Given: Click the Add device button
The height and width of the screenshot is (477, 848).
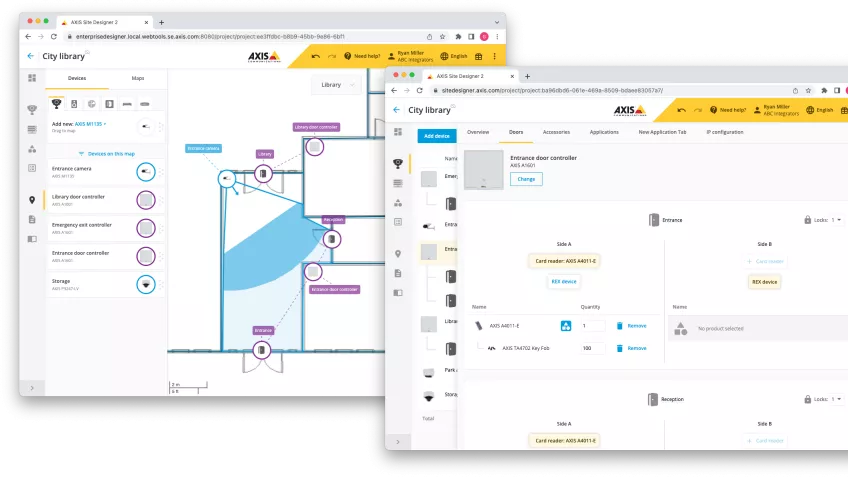Looking at the screenshot, I should coord(437,136).
